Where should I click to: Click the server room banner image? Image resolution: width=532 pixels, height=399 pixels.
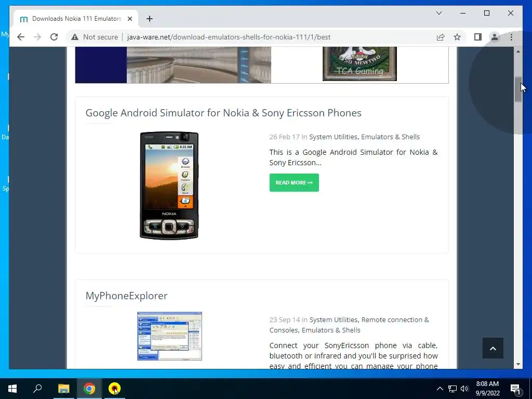tap(199, 65)
